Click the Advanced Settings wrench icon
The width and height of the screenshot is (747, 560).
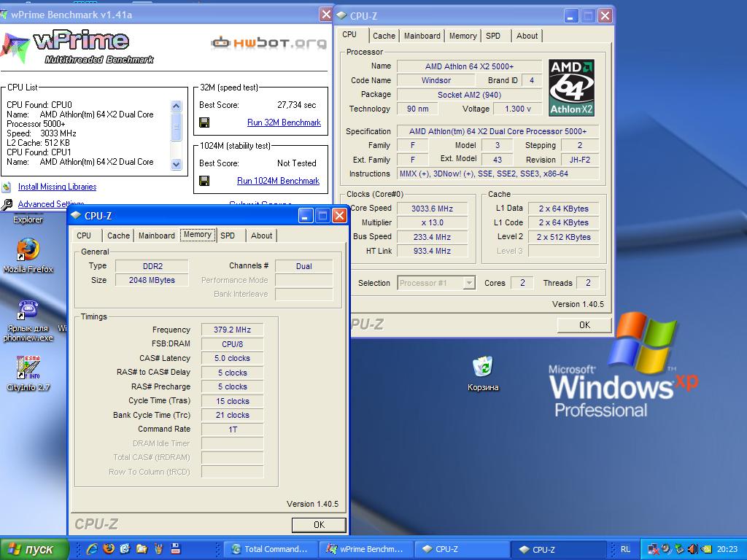click(x=7, y=204)
